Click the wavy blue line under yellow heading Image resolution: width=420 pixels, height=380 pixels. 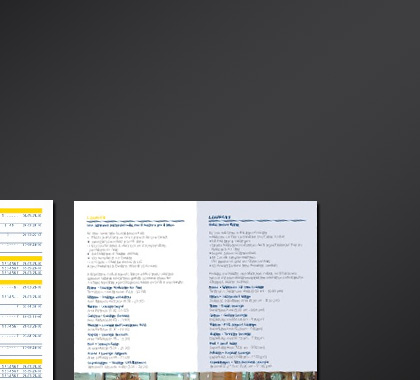click(135, 221)
